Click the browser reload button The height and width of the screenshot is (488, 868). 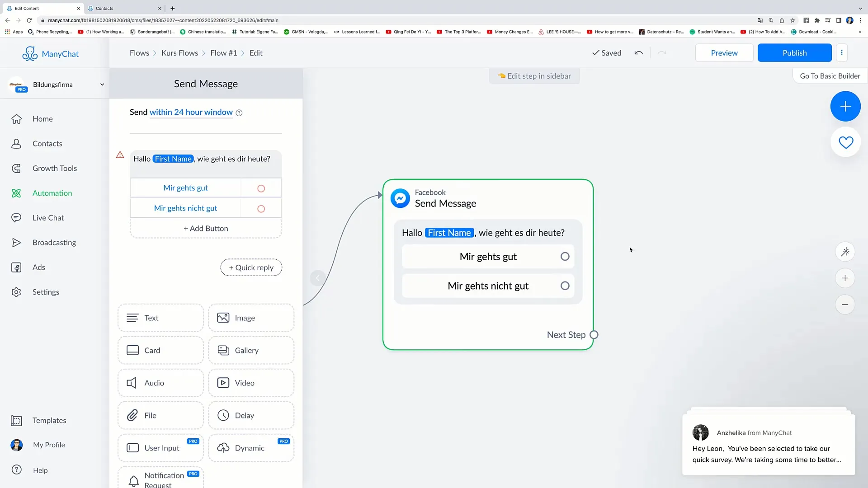pyautogui.click(x=29, y=20)
